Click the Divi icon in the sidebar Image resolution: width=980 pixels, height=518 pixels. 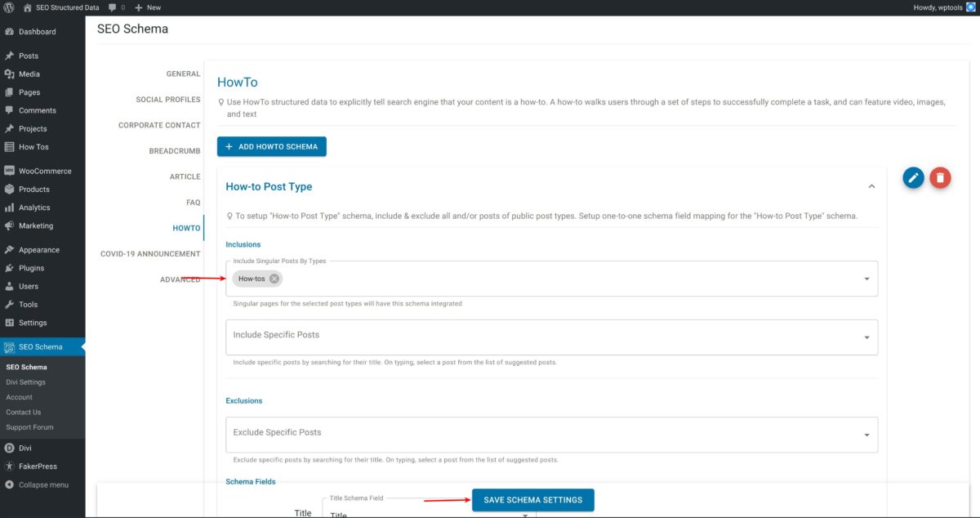(x=11, y=447)
